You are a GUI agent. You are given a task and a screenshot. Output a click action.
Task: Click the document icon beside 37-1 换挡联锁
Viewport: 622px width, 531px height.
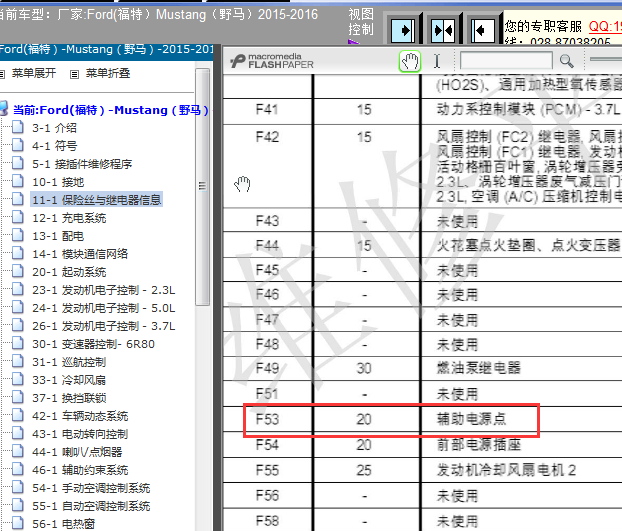pyautogui.click(x=17, y=397)
